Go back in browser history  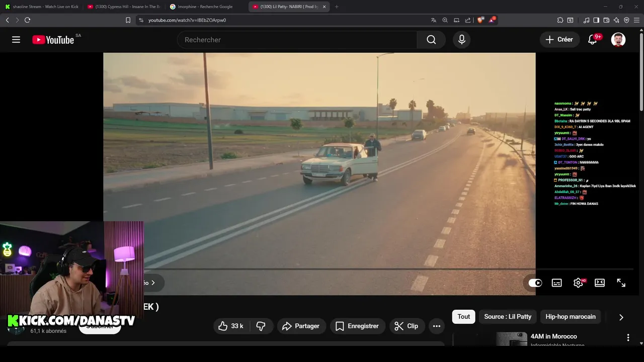click(7, 20)
